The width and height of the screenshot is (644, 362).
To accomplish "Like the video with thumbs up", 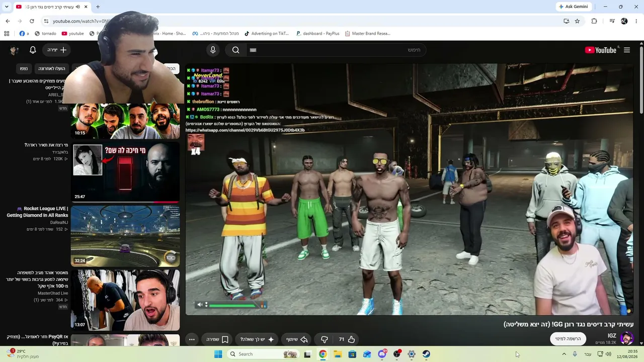I will (x=346, y=339).
